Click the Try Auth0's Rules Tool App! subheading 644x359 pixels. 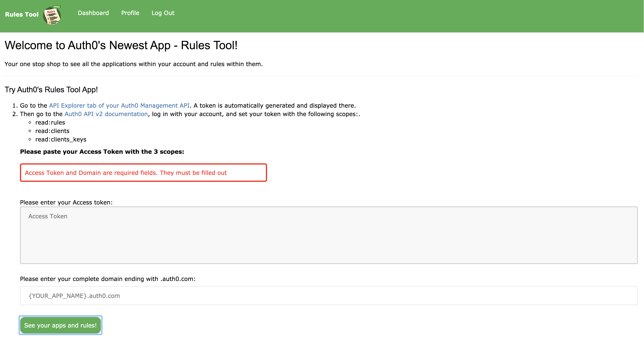click(x=51, y=90)
